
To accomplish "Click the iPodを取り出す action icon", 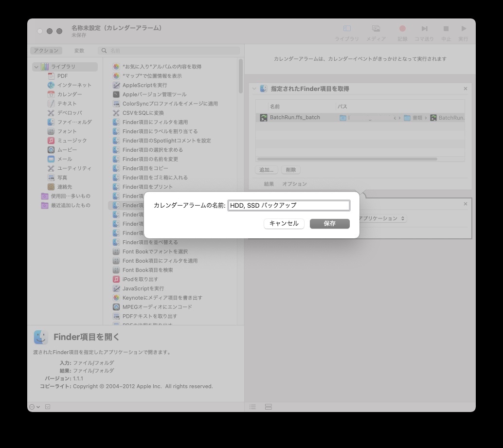I will tap(116, 279).
